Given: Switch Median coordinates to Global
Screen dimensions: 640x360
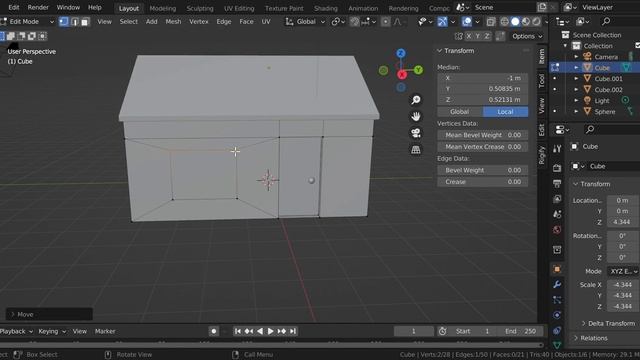Looking at the screenshot, I should 460,111.
